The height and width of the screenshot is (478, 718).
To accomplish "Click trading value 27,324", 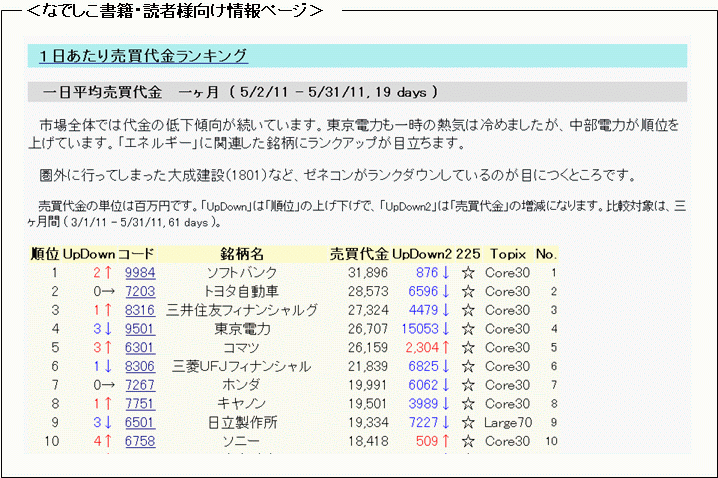I will [x=368, y=310].
